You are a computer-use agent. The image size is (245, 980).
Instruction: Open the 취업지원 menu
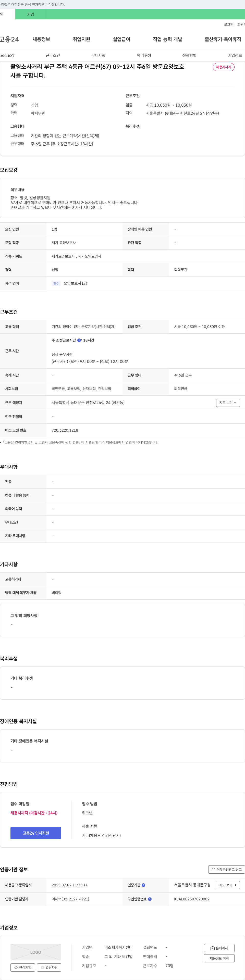[x=81, y=39]
